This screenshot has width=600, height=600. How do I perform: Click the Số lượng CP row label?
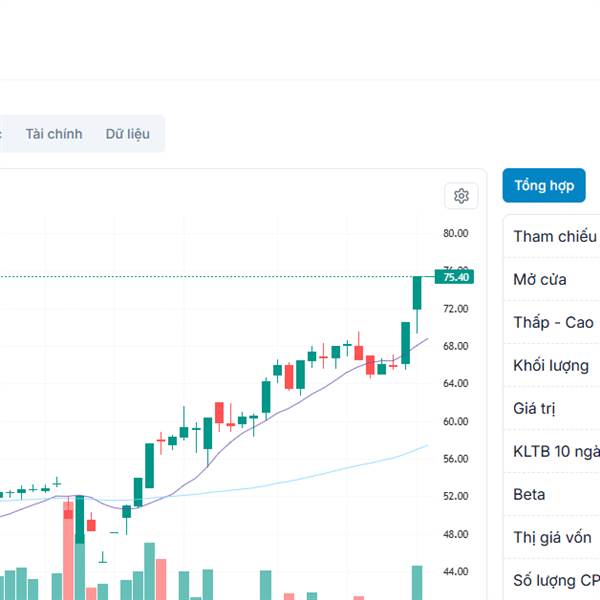pos(556,580)
